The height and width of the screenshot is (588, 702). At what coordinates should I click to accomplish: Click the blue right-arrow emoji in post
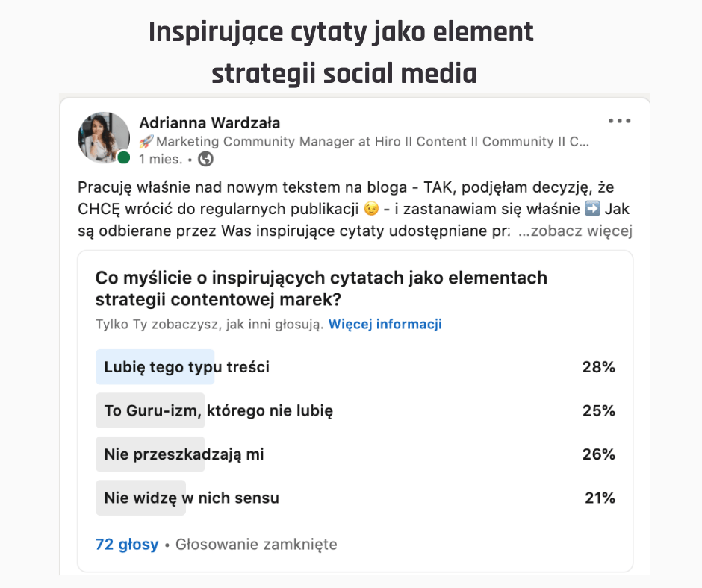tap(592, 209)
